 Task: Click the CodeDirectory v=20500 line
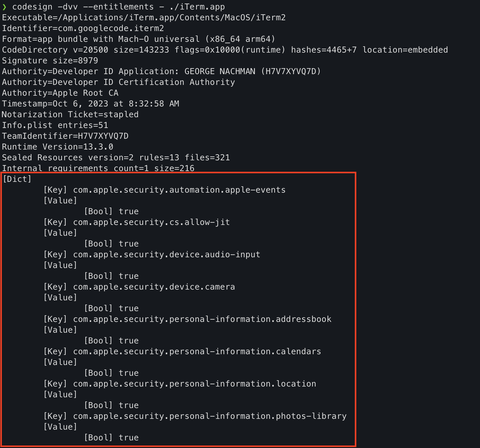pos(225,50)
